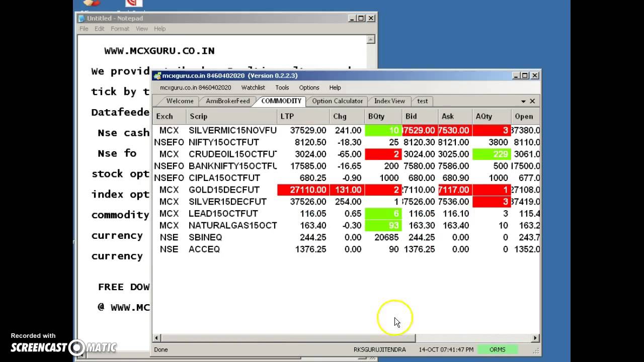The height and width of the screenshot is (362, 644).
Task: Open the Watchlist menu
Action: 253,87
